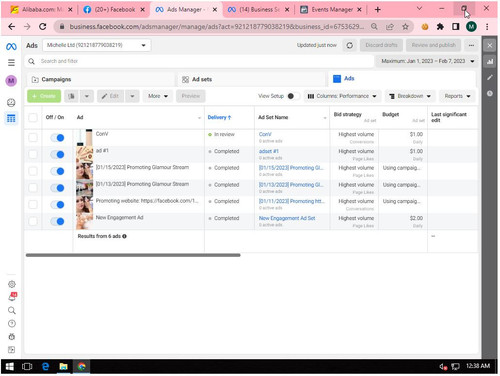
Task: Click the sidebar search magnifier icon
Action: [x=12, y=311]
